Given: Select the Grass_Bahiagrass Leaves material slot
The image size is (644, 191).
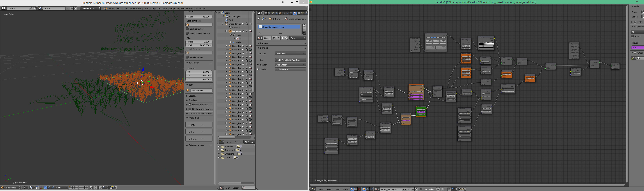Looking at the screenshot, I should (x=279, y=27).
